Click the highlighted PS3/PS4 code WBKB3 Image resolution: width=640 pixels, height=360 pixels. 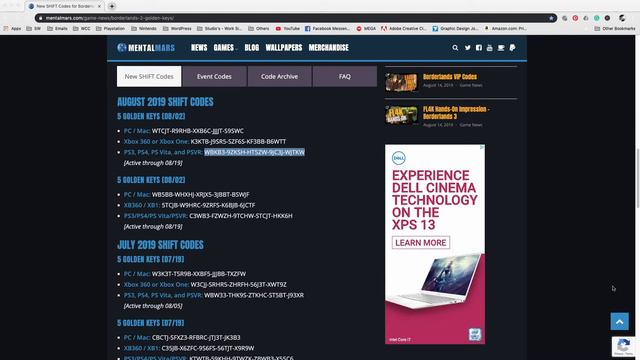coord(254,152)
